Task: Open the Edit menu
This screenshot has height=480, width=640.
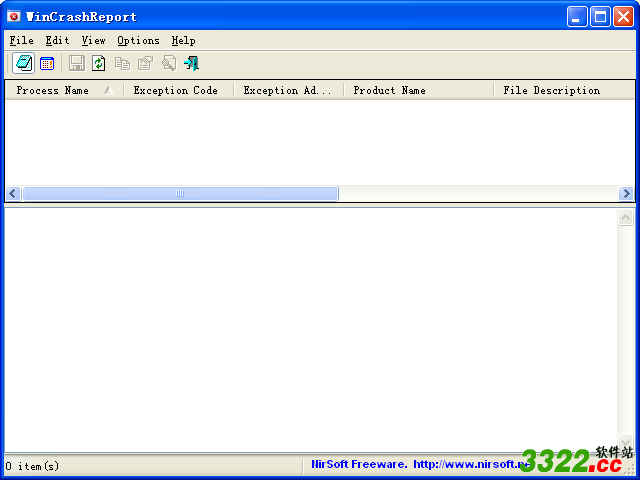Action: tap(57, 40)
